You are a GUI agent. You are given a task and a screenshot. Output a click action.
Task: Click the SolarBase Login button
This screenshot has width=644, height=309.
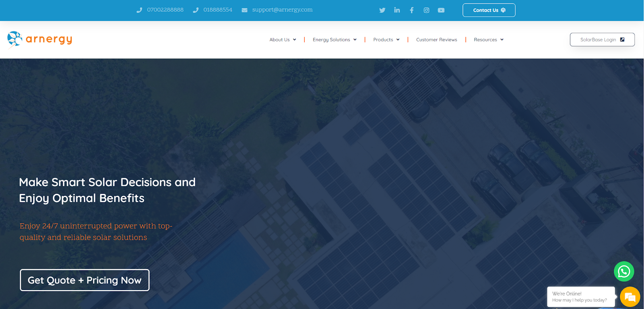click(602, 39)
